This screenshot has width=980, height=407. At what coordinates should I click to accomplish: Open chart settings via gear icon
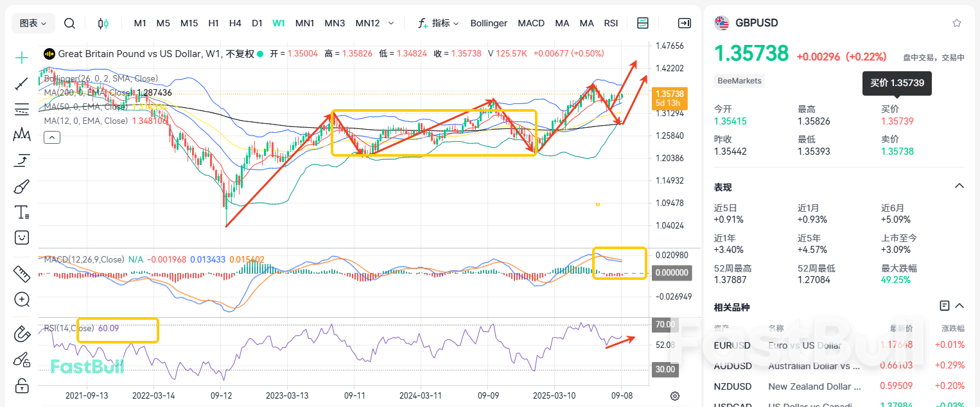tap(674, 396)
